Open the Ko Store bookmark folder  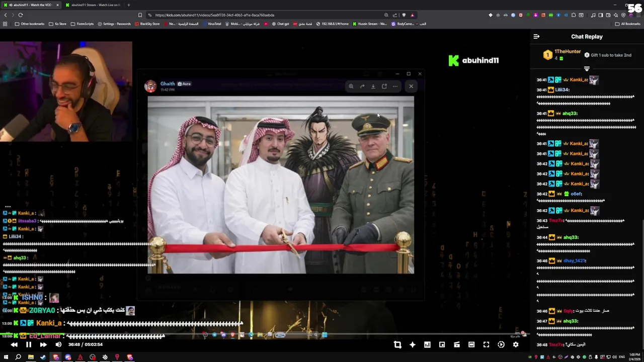57,24
